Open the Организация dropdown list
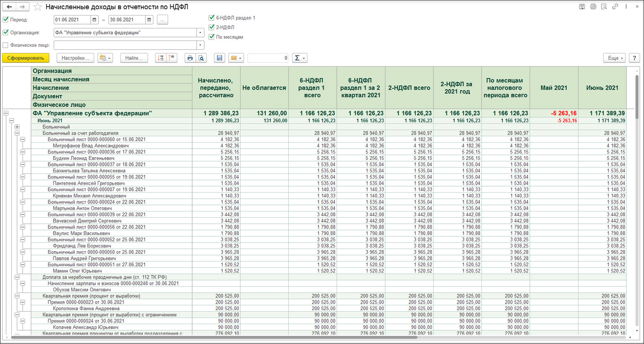 tap(200, 32)
